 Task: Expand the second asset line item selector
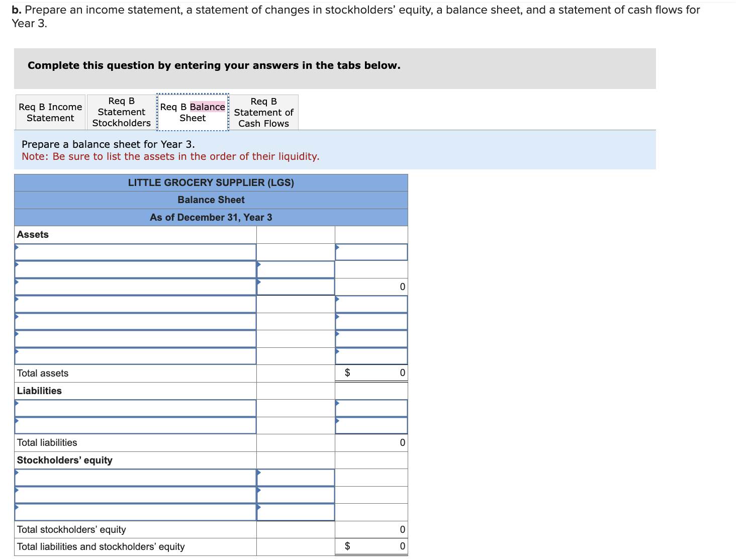click(x=136, y=269)
